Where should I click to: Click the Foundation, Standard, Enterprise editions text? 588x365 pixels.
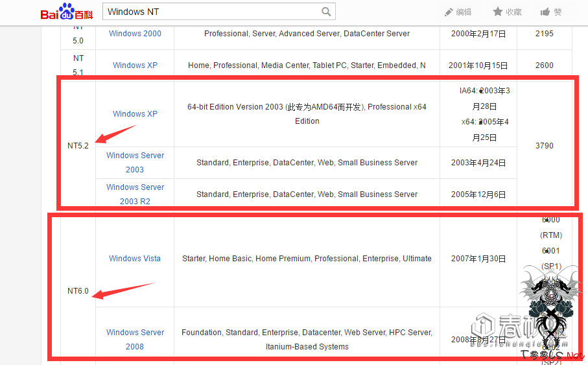coord(307,340)
